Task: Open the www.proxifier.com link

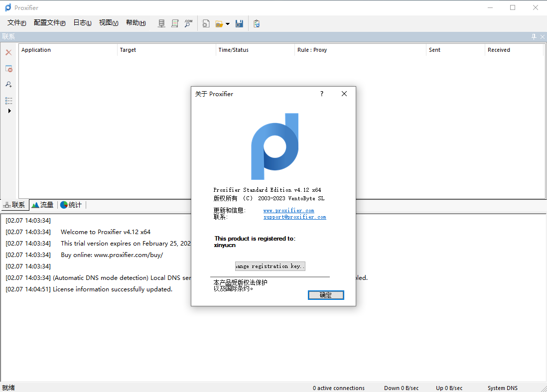Action: (288, 210)
